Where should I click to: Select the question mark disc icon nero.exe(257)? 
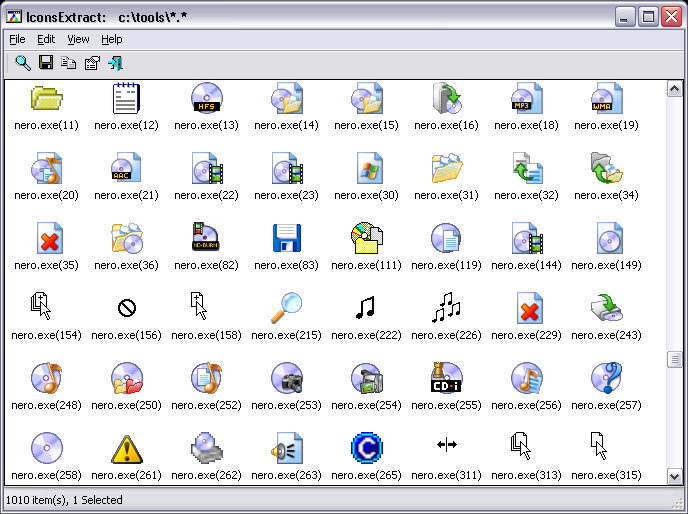point(606,377)
